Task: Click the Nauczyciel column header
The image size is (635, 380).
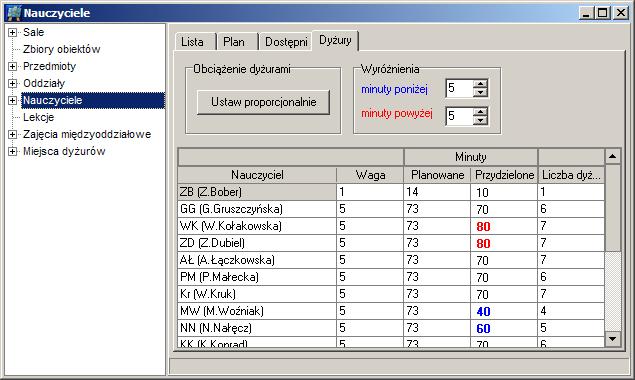Action: coord(257,175)
